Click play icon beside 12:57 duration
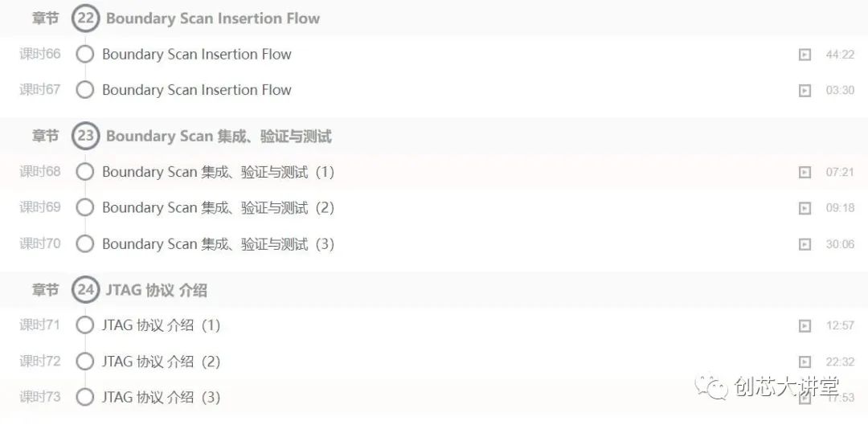The width and height of the screenshot is (868, 425). click(805, 326)
